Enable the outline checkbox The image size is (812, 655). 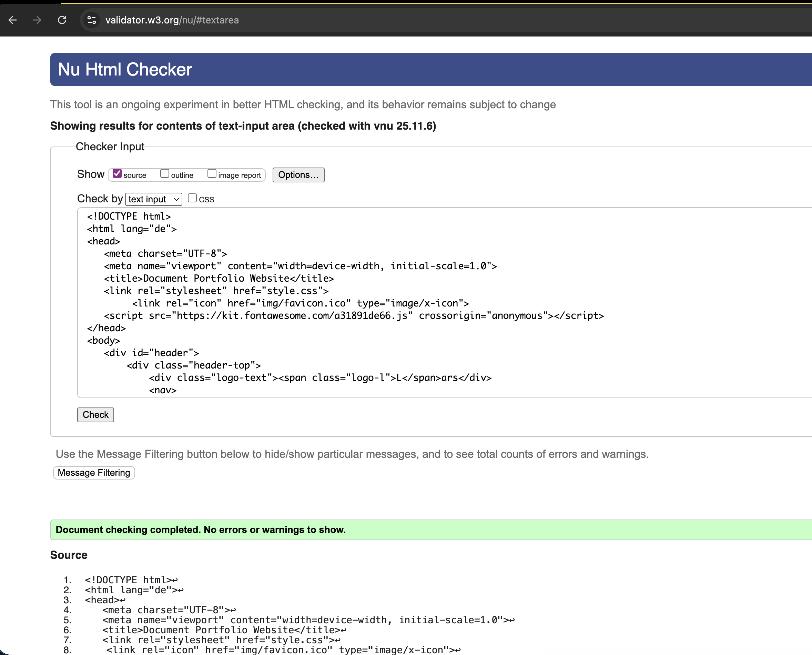(x=165, y=173)
